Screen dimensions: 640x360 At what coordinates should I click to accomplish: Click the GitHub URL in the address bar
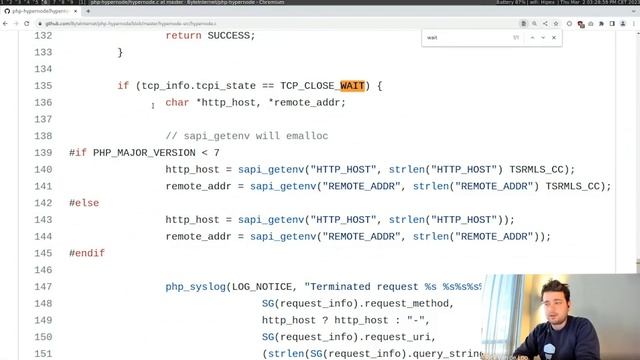(131, 24)
